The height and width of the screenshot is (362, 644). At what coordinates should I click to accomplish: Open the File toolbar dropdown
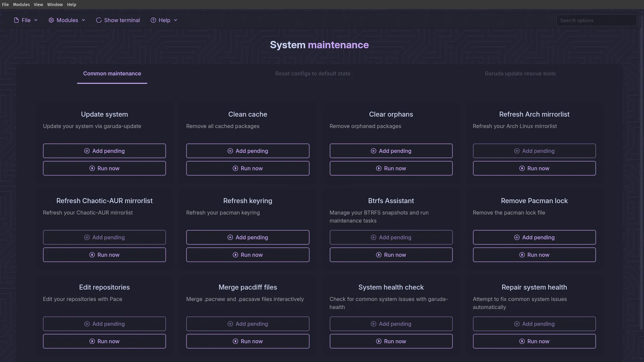[25, 20]
